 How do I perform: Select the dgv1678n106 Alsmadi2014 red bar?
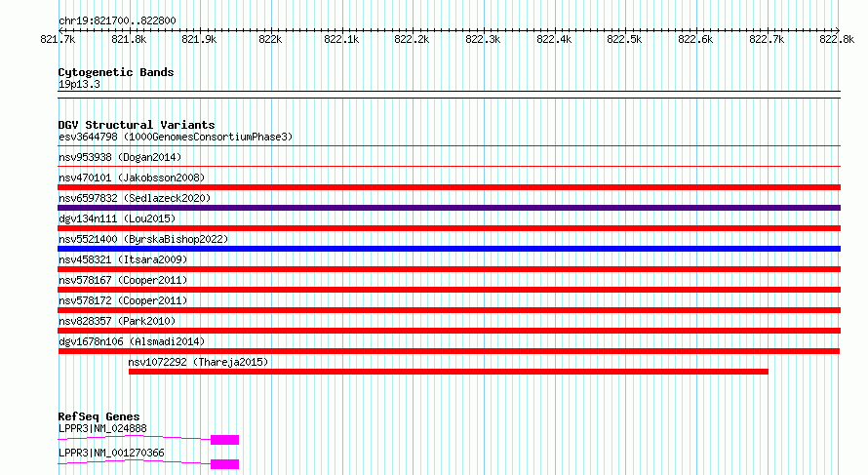pyautogui.click(x=449, y=351)
